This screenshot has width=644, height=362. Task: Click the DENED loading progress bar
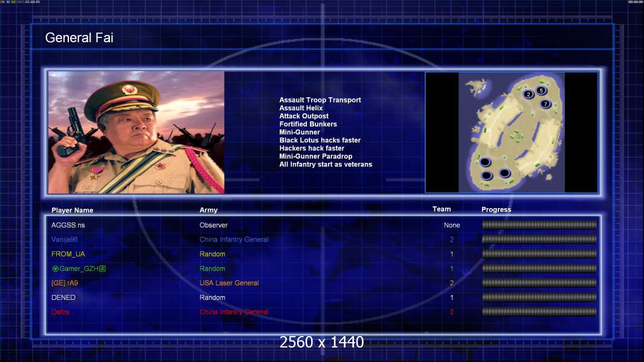pos(539,297)
